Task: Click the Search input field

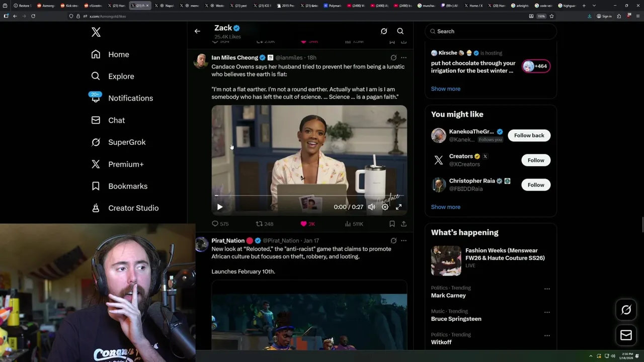Action: click(491, 31)
